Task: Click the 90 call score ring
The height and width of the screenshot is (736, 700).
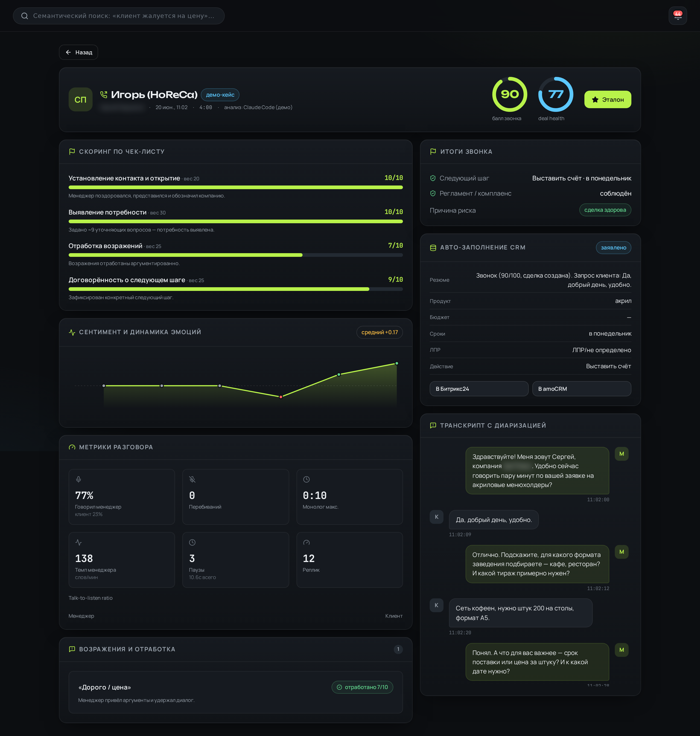Action: click(509, 94)
